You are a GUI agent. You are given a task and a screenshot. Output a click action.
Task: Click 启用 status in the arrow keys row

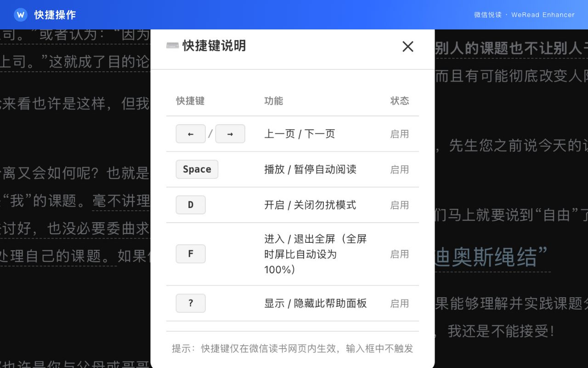(x=400, y=134)
